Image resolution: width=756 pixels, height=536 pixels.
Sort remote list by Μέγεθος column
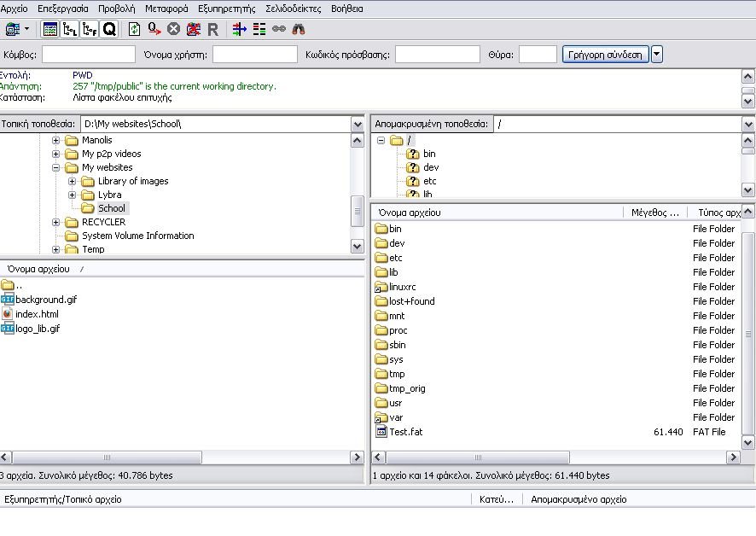click(657, 213)
